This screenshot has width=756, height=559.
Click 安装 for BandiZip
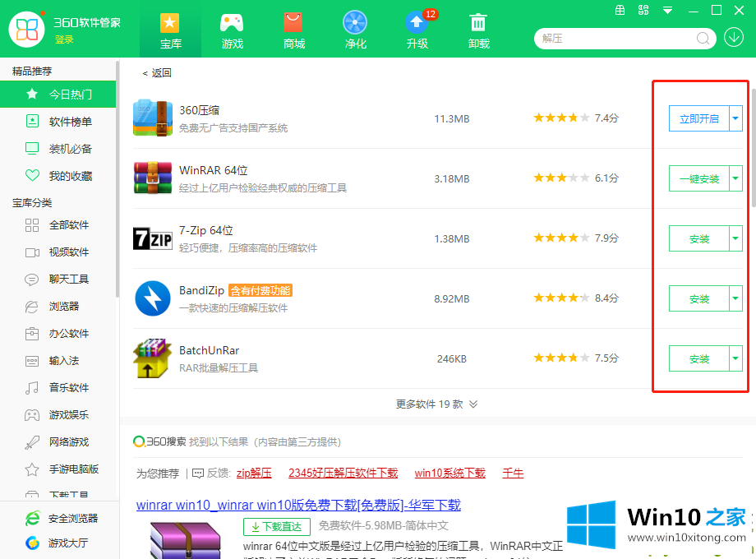coord(699,298)
